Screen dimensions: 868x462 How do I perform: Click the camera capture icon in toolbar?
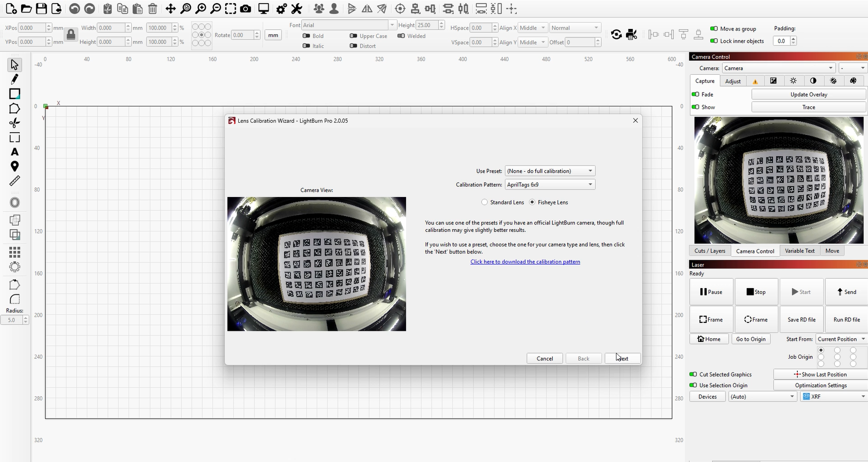245,9
